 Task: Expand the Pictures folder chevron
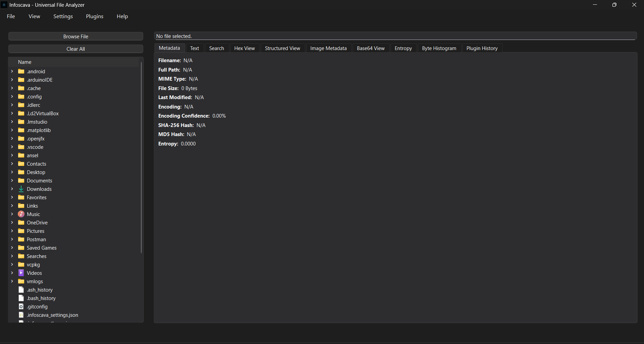click(12, 231)
